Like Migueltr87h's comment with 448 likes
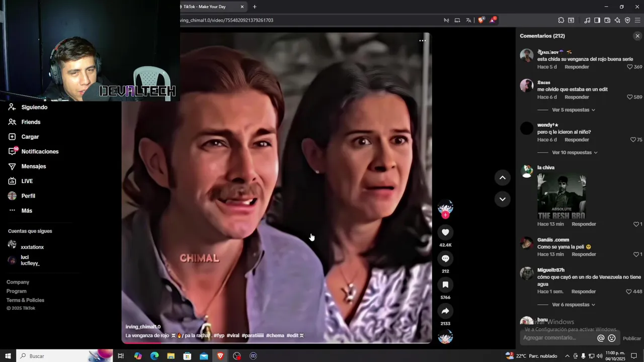The width and height of the screenshot is (644, 362). [x=629, y=292]
